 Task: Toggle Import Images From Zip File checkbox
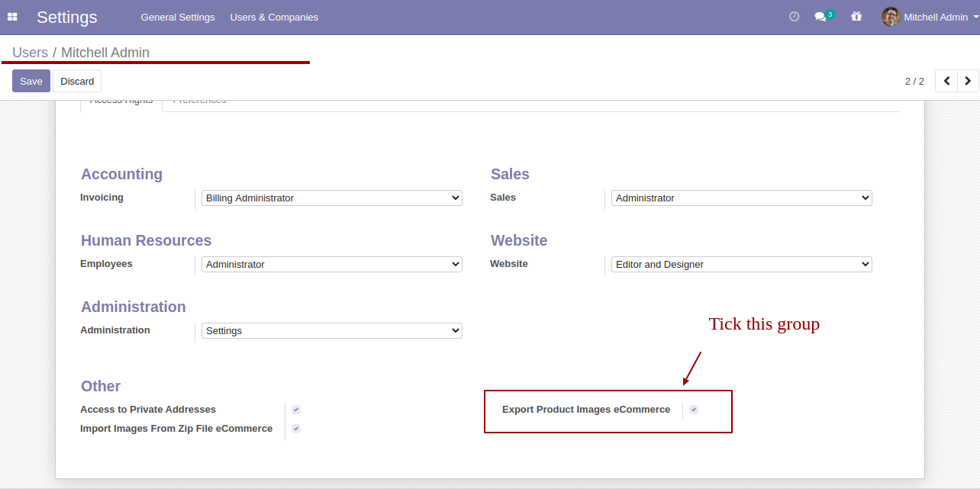[296, 429]
